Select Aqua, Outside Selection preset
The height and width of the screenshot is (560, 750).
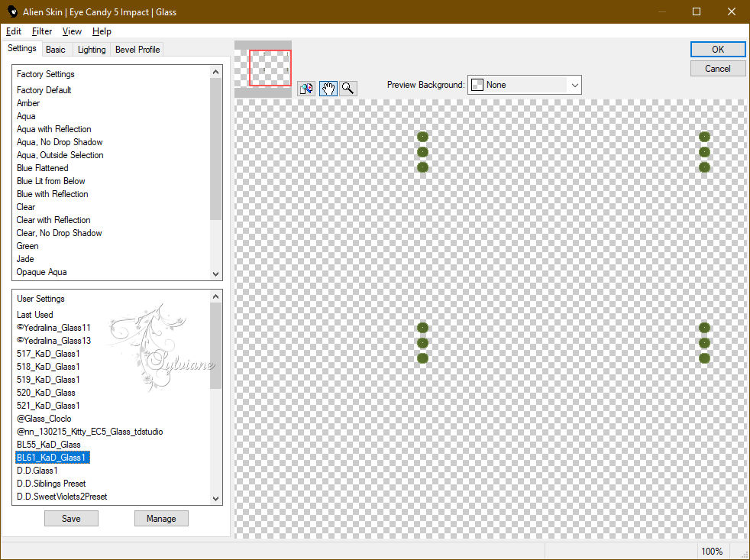click(x=60, y=154)
